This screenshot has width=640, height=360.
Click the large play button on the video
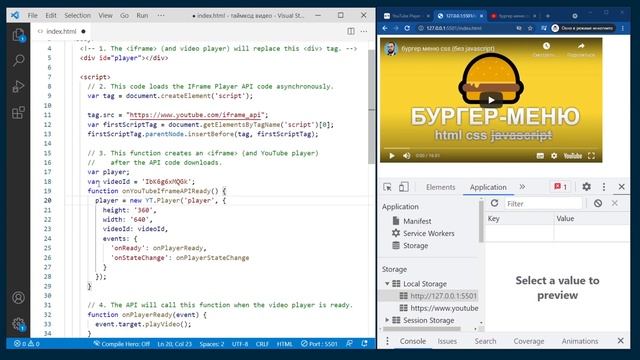pos(491,100)
